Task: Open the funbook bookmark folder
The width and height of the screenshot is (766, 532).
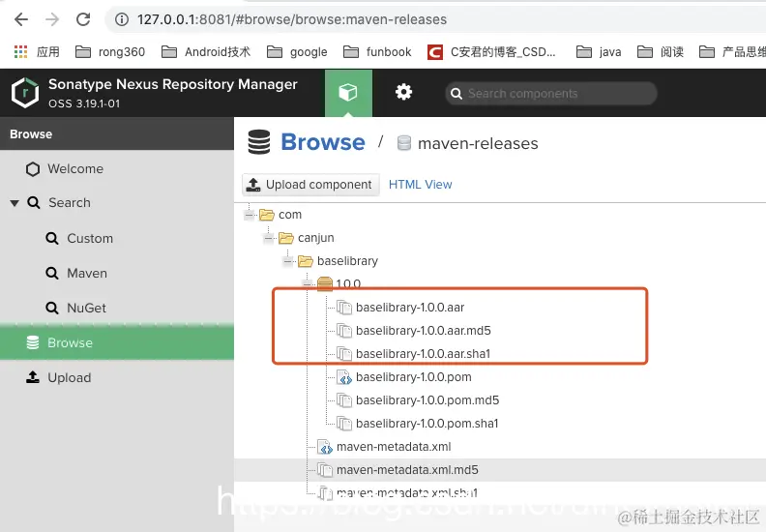Action: 377,52
